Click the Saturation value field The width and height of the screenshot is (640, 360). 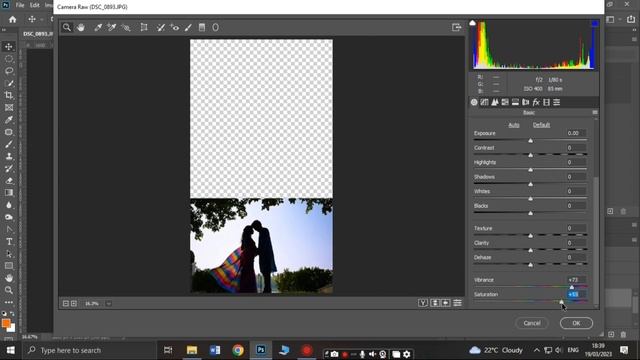point(576,294)
